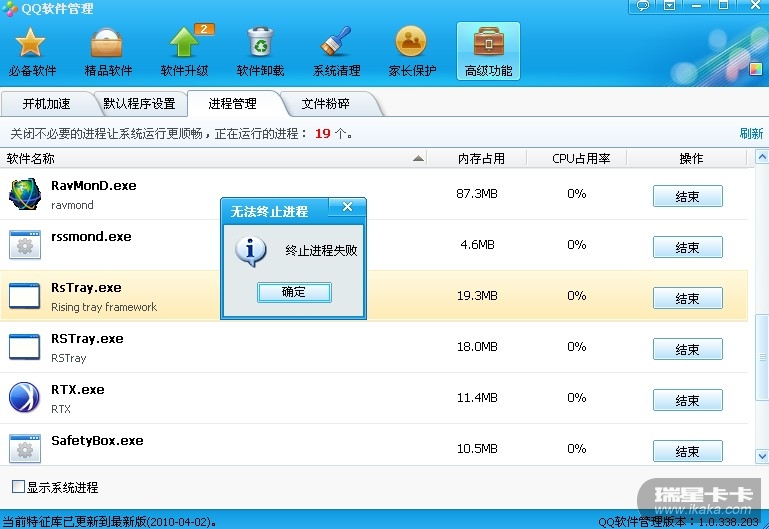Open 必备软件 star icon section

pos(31,51)
